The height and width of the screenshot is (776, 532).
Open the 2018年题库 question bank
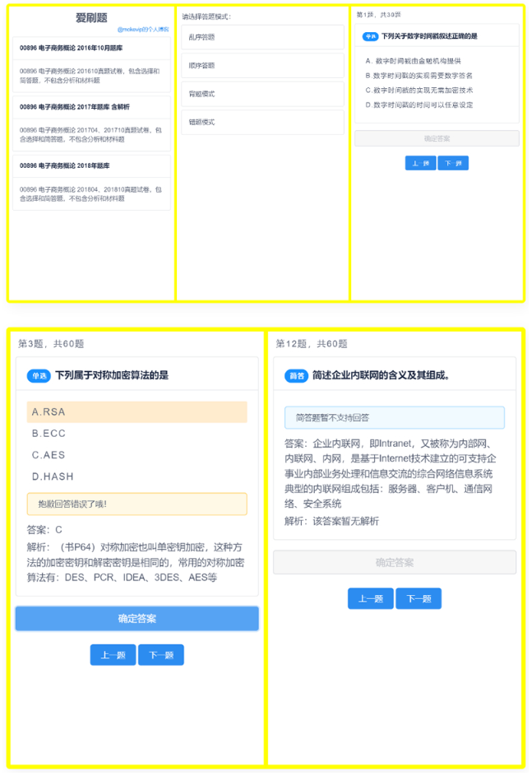click(91, 165)
